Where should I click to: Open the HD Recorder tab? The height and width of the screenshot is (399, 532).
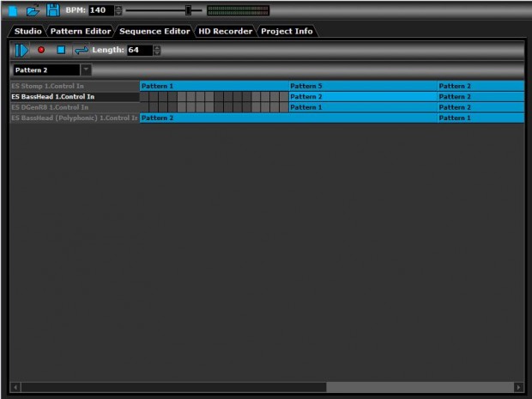(226, 31)
